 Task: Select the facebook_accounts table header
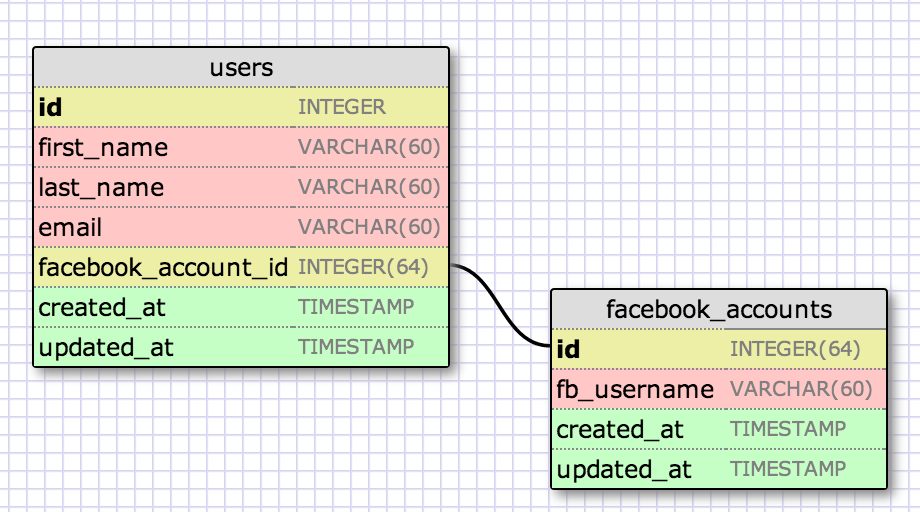(x=718, y=309)
